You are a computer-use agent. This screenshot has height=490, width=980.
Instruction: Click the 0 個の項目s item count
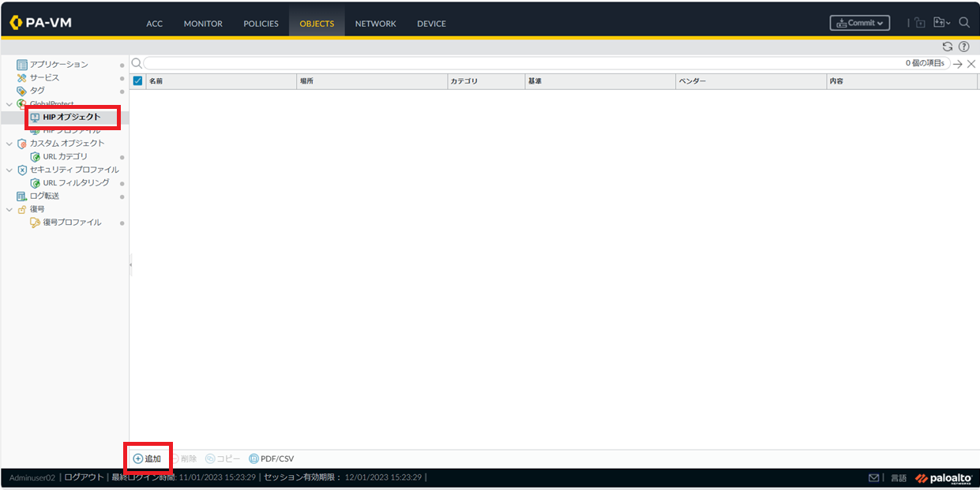click(925, 63)
